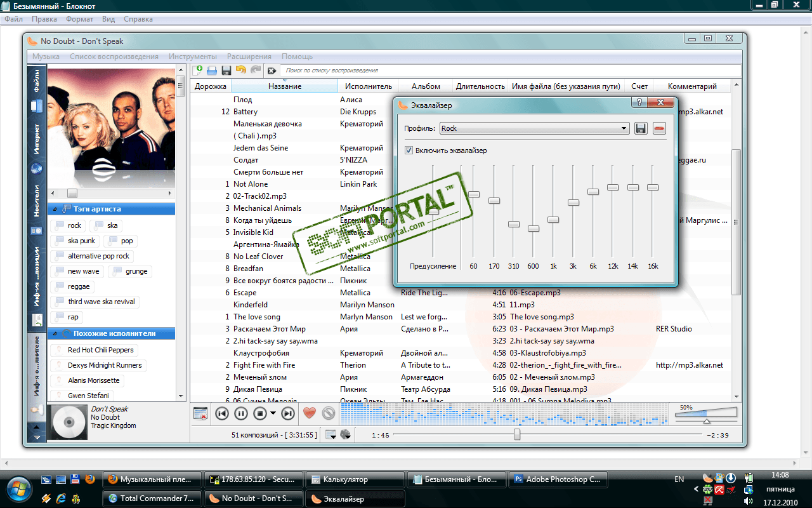The width and height of the screenshot is (812, 508).
Task: Click the blue load playlist icon
Action: pyautogui.click(x=212, y=70)
